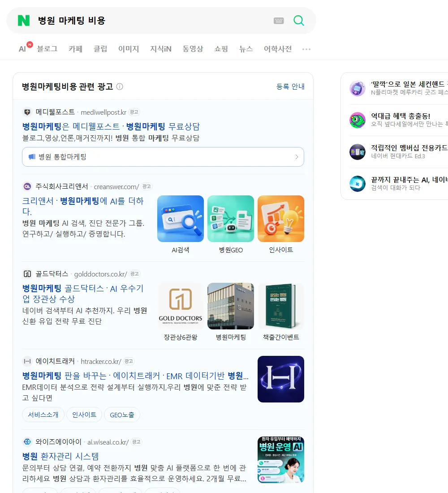Open the AI tab

point(22,49)
